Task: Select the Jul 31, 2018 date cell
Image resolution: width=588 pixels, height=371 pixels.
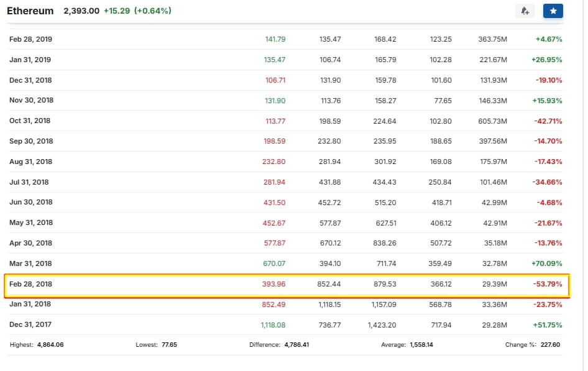Action: tap(29, 182)
